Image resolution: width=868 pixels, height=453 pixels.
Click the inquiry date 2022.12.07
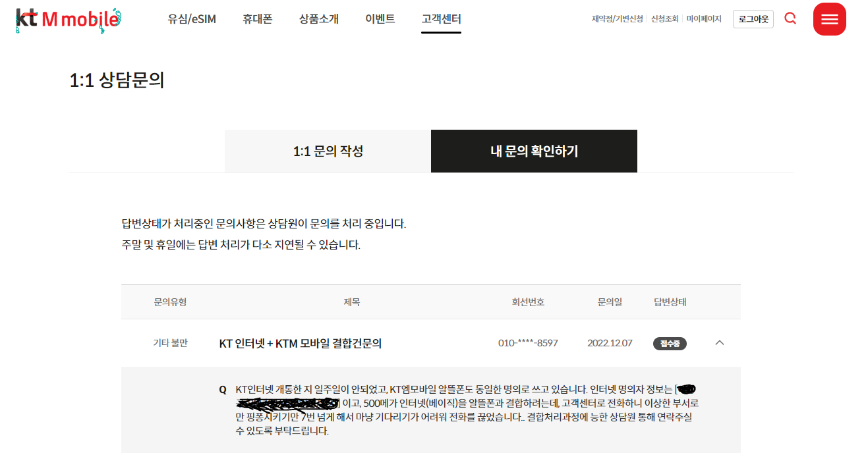tap(610, 343)
